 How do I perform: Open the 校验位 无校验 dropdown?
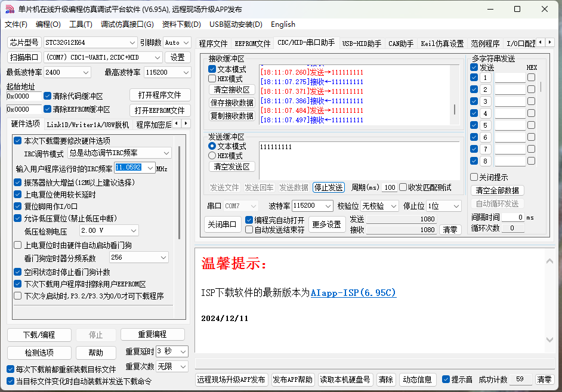click(394, 206)
